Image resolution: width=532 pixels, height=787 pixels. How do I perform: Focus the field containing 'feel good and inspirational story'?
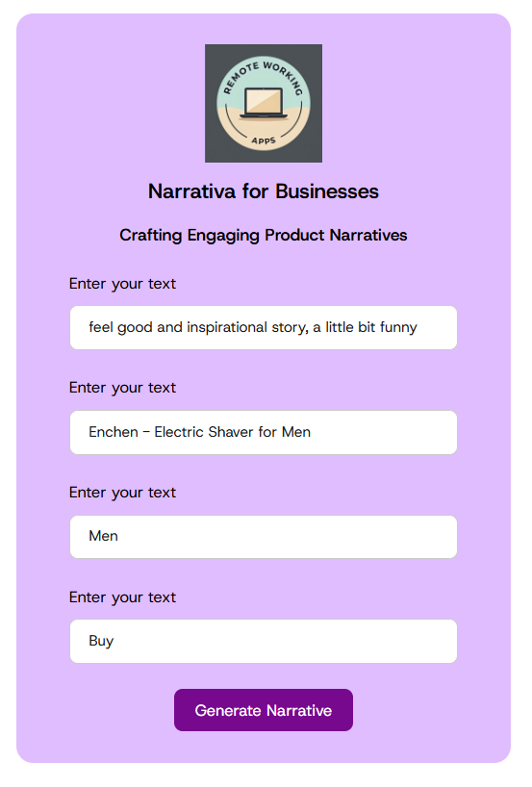coord(264,327)
